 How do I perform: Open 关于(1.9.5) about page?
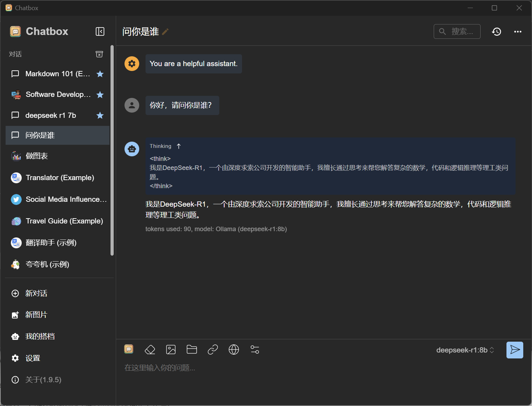(x=58, y=380)
